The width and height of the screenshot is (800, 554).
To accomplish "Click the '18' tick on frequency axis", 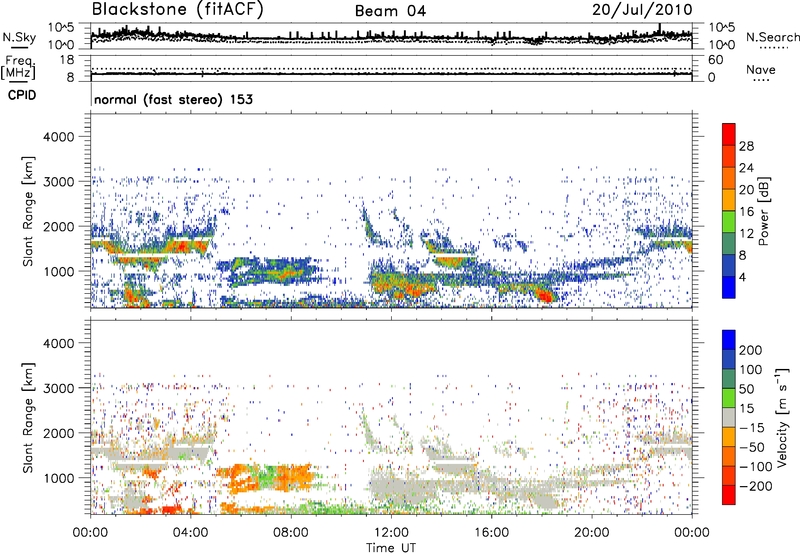I will tap(66, 60).
